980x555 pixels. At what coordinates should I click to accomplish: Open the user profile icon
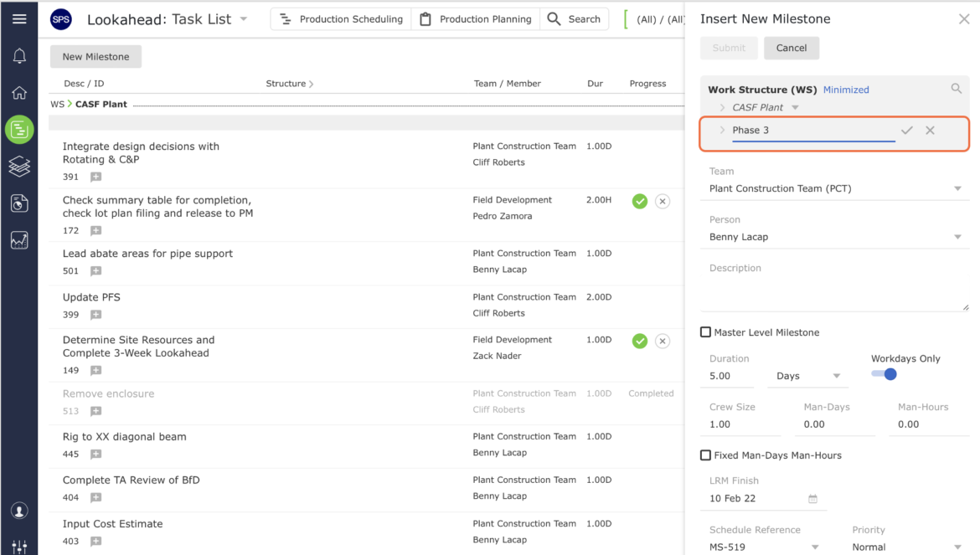[19, 511]
